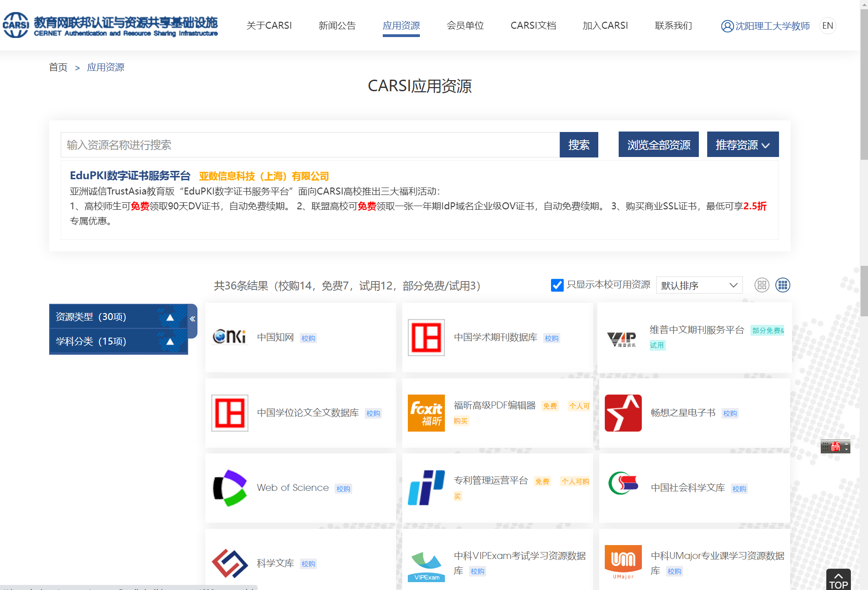Switch to large grid view icon
Screen dimensions: 868x590
(762, 285)
